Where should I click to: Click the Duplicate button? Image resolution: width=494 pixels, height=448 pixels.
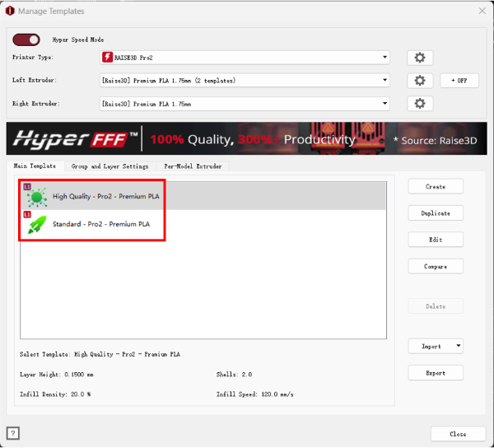[436, 213]
